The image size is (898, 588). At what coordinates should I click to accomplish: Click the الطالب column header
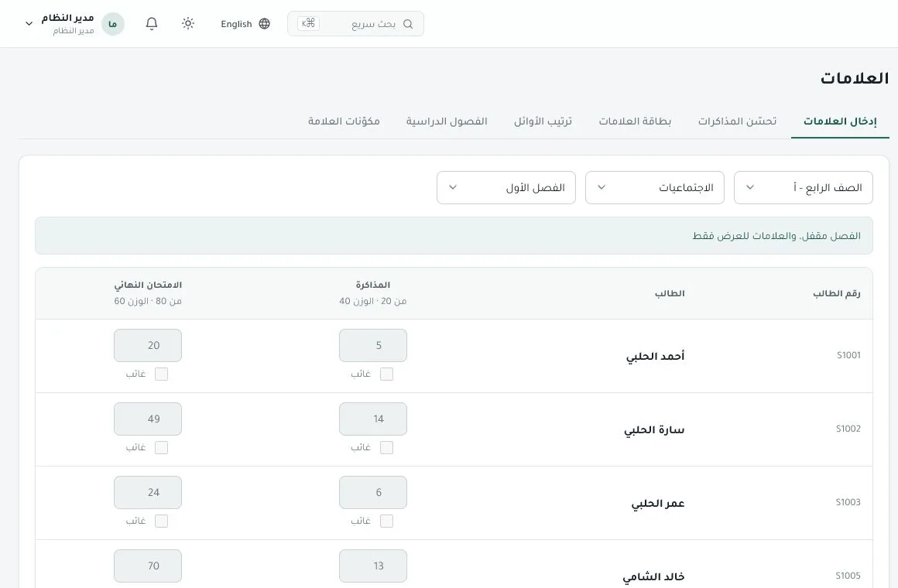tap(670, 294)
